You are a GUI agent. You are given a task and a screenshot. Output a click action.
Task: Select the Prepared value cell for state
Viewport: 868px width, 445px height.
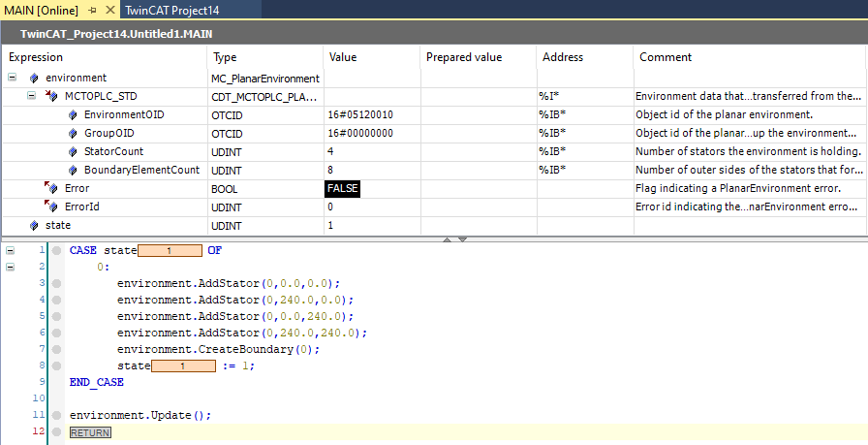point(479,226)
